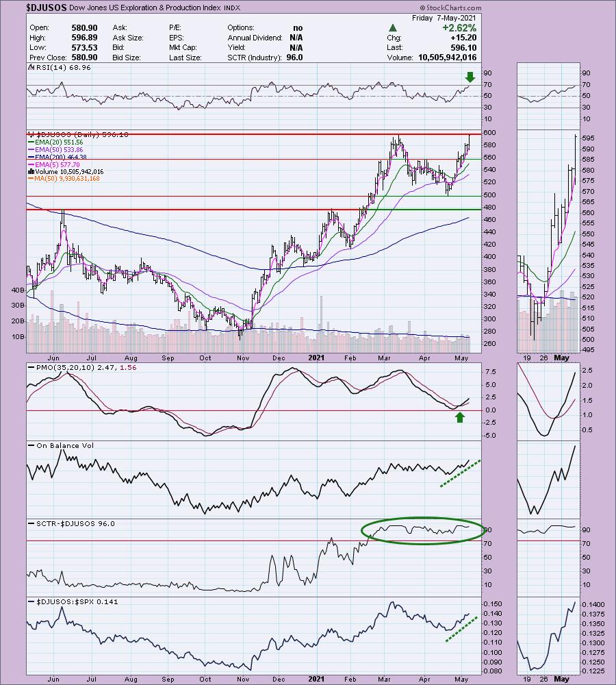Click the '$DJUSOS:$SPX 0.141' ratio label
616x685 pixels.
[73, 601]
